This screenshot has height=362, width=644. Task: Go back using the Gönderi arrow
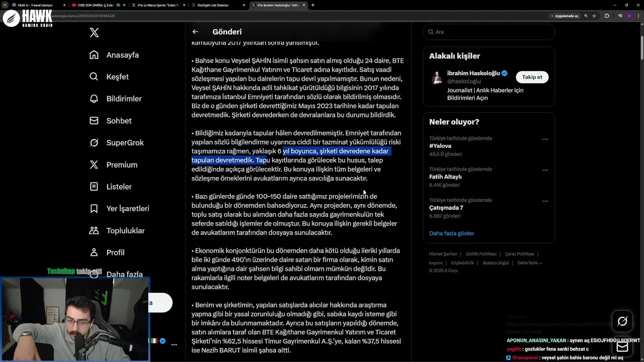click(x=195, y=32)
